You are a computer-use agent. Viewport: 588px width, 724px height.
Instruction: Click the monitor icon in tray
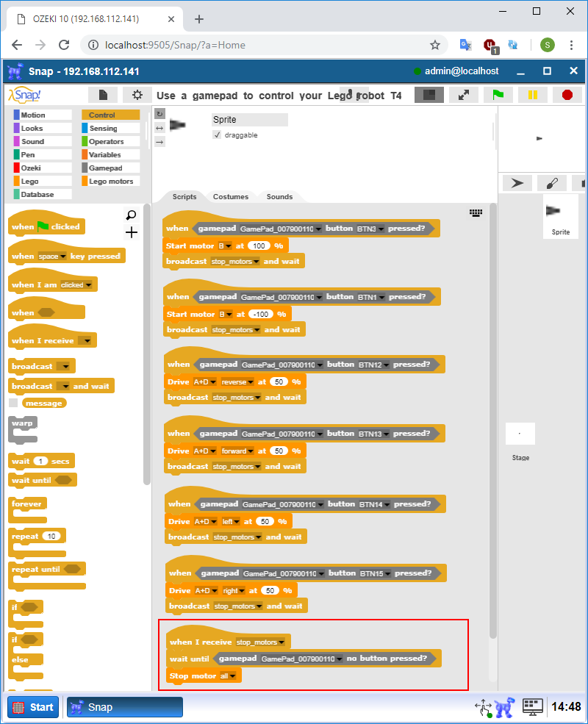click(532, 707)
